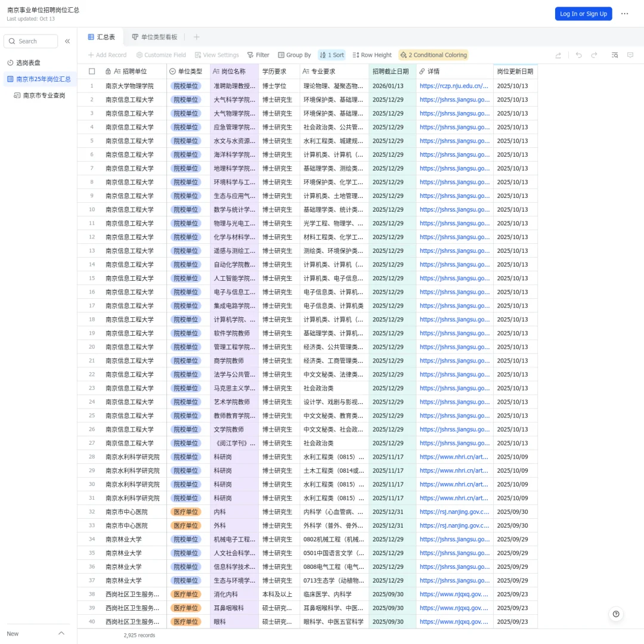Click 专业要求 column header
The height and width of the screenshot is (644, 644).
[x=335, y=72]
